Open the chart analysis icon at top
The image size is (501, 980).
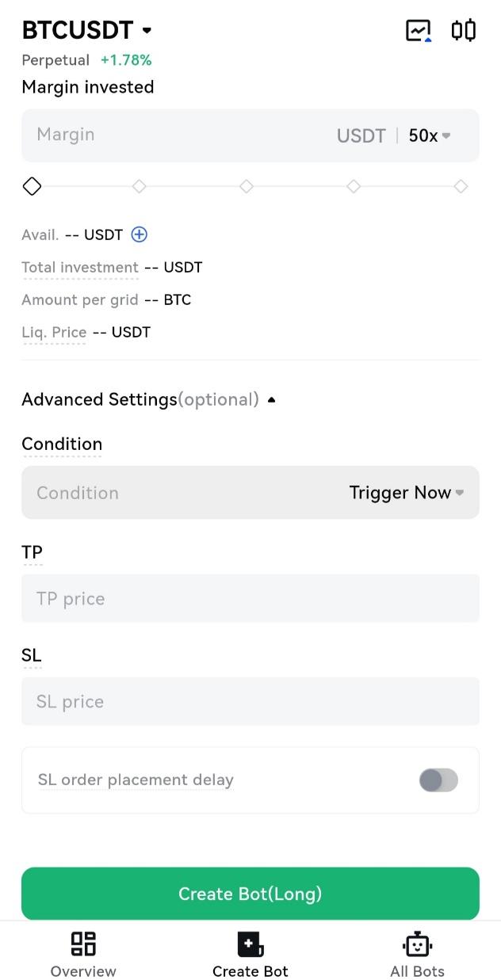click(418, 31)
